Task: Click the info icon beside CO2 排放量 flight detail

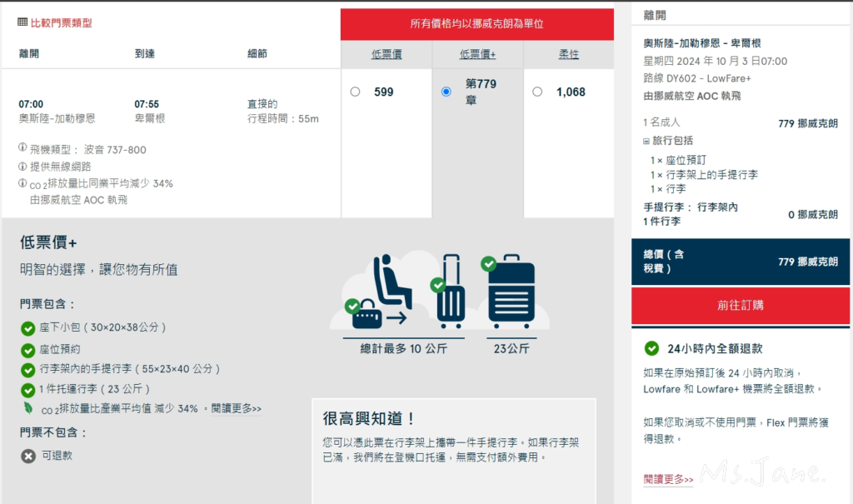Action: (x=22, y=183)
